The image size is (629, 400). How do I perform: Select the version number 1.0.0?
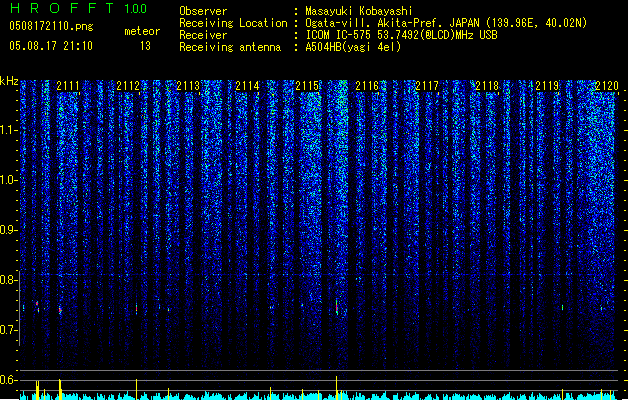point(136,9)
